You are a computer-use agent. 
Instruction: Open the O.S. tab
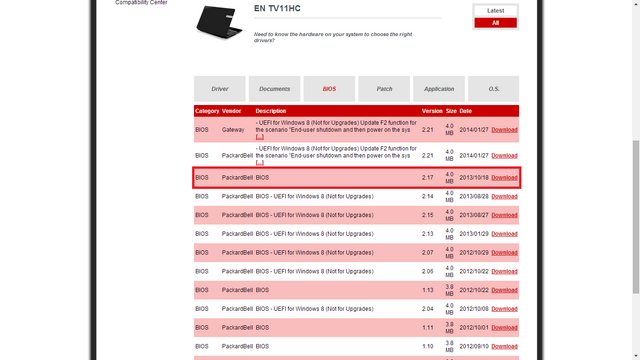click(x=493, y=89)
